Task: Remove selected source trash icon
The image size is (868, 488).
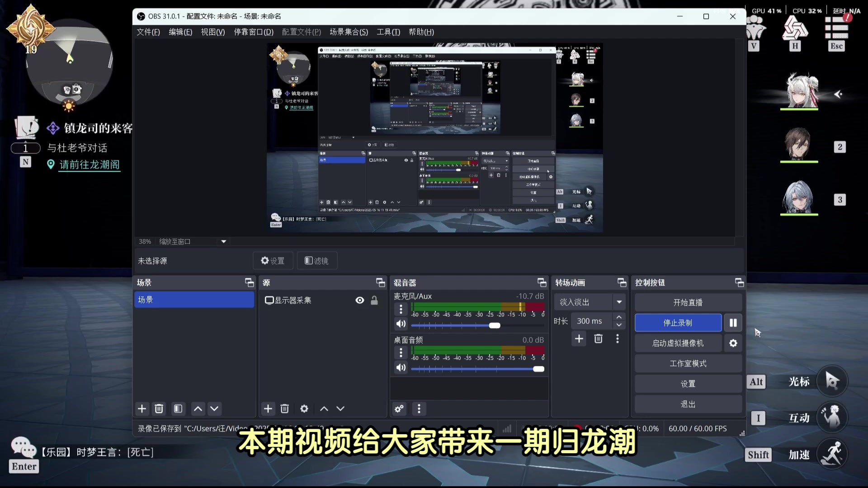Action: pos(285,409)
